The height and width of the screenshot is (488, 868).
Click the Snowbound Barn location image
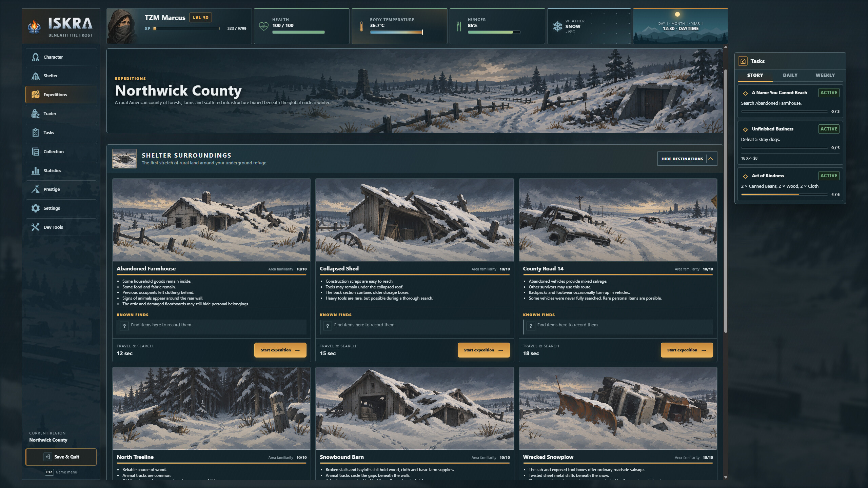[415, 408]
